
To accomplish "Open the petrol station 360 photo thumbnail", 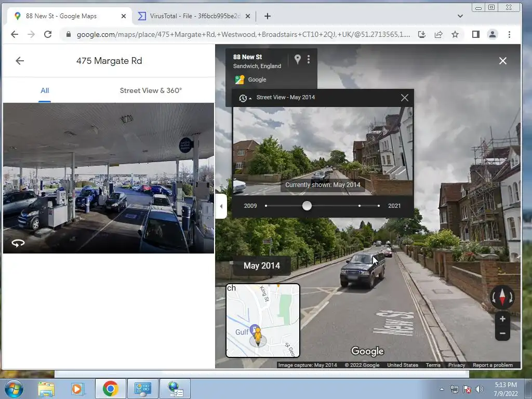I will (109, 178).
